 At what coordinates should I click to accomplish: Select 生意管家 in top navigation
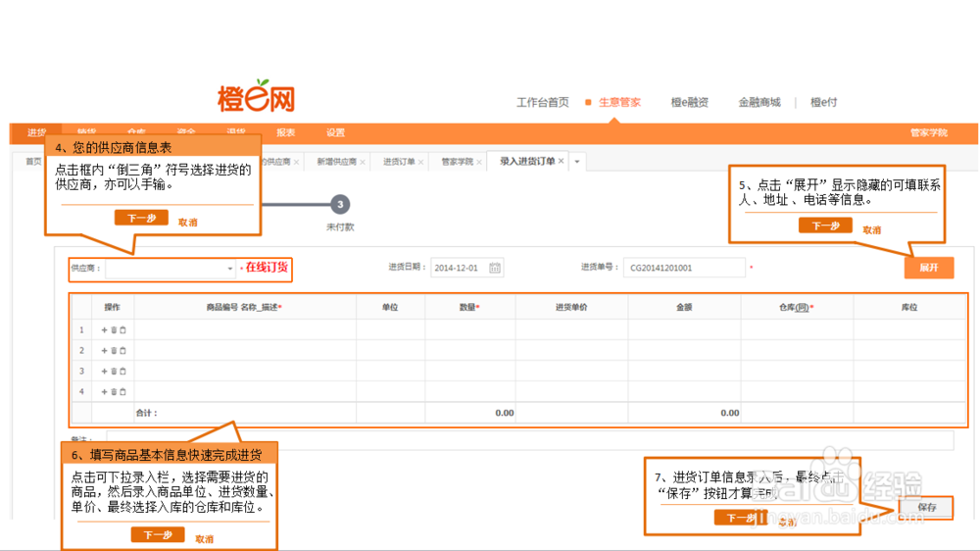(619, 102)
